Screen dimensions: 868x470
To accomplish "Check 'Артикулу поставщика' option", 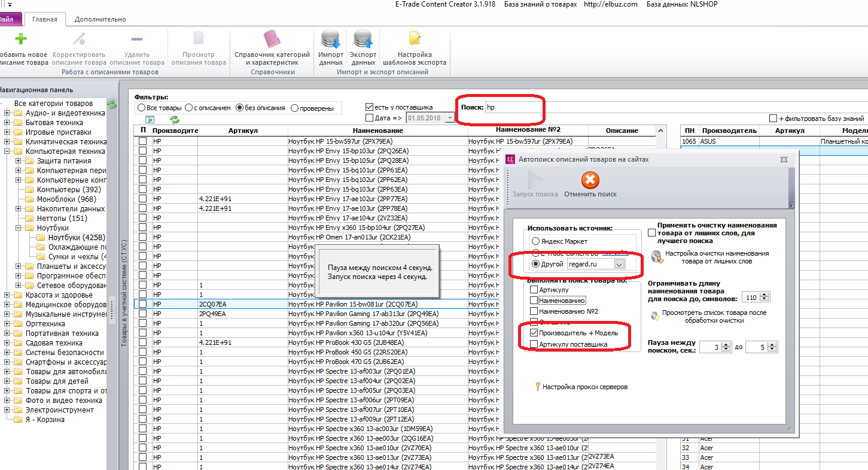I will [x=534, y=344].
